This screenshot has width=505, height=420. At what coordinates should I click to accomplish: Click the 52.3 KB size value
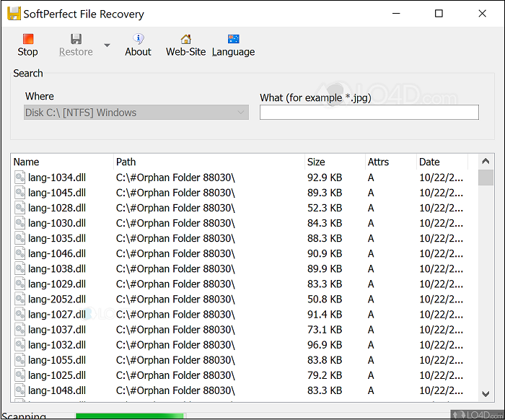325,208
